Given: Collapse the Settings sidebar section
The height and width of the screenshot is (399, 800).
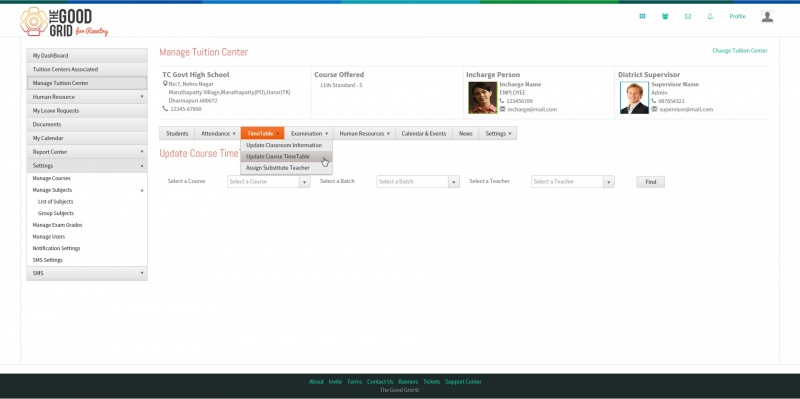Looking at the screenshot, I should point(87,166).
